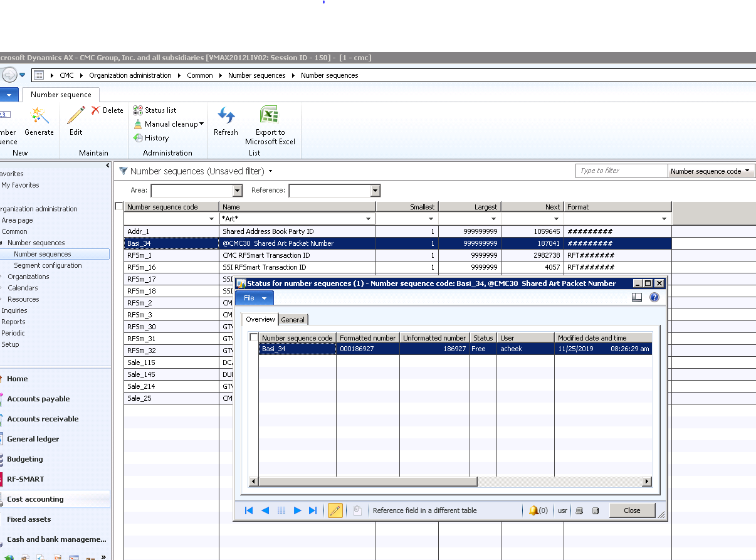Viewport: 756px width, 560px height.
Task: Go to previous record in status window
Action: (x=265, y=510)
